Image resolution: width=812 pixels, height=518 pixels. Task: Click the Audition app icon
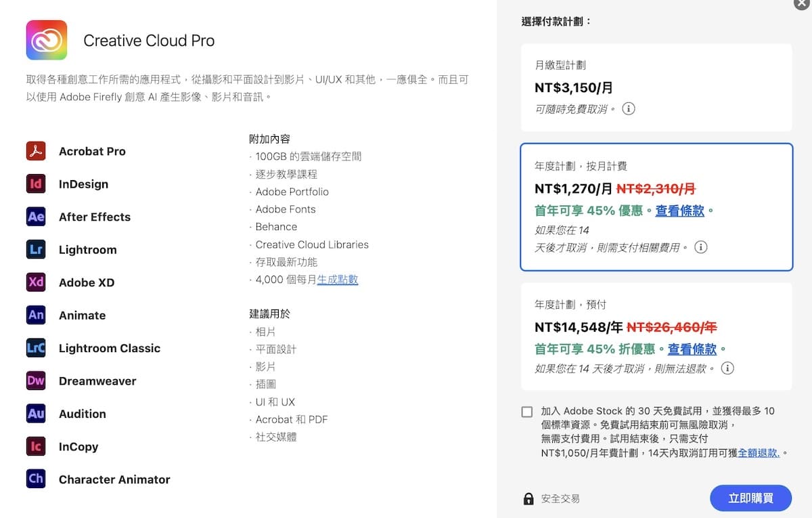[x=36, y=414]
